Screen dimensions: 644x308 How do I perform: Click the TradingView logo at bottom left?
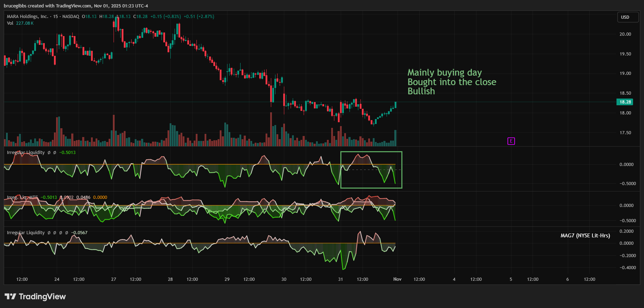[x=35, y=296]
